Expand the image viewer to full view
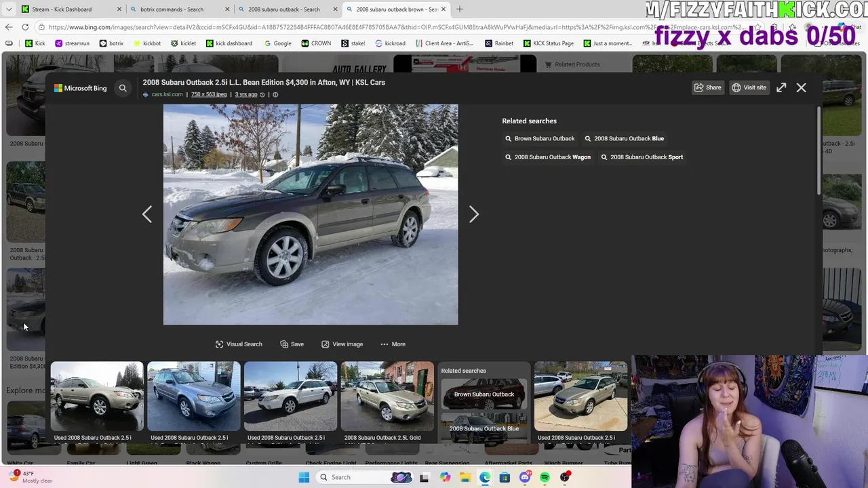This screenshot has width=868, height=488. 781,87
